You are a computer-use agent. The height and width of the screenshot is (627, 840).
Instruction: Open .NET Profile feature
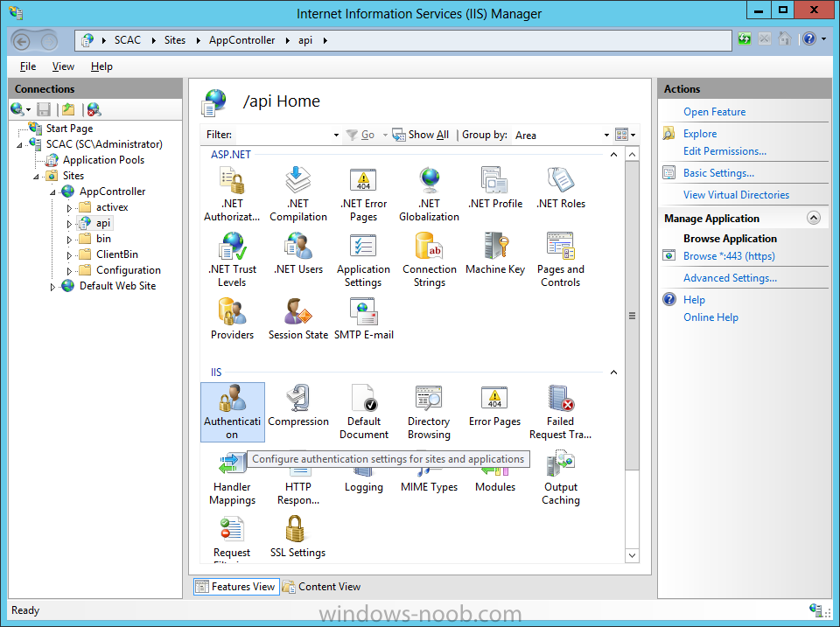coord(495,188)
